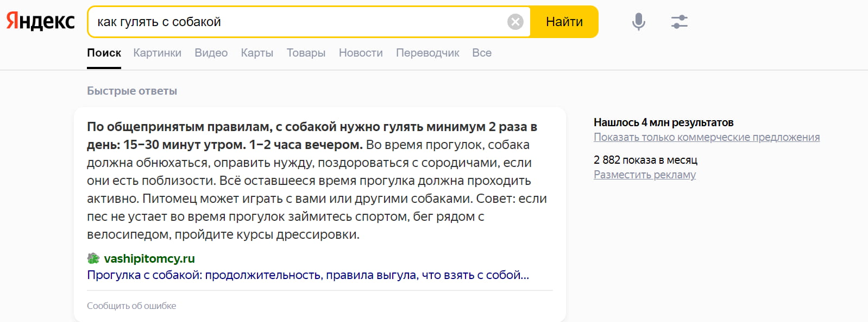Switch to the Картинки tab
The image size is (868, 322).
[158, 53]
